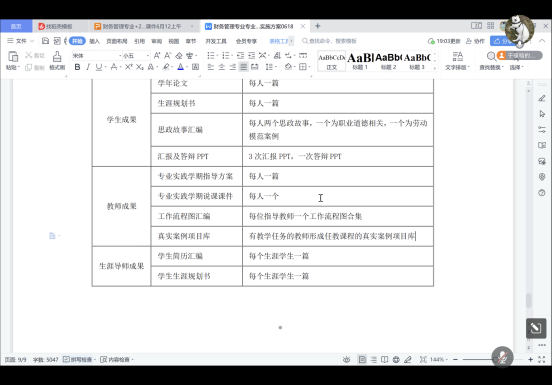Open the 开发工具 ribbon tab

(216, 41)
